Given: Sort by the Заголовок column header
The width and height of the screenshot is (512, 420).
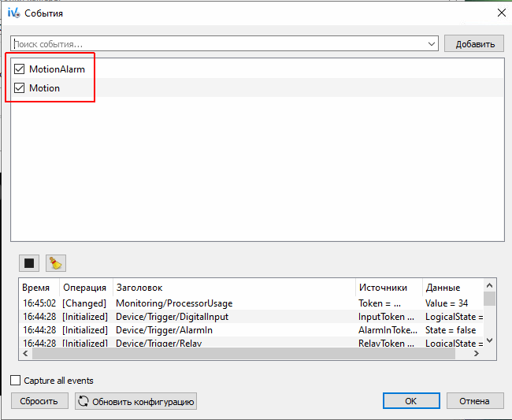Looking at the screenshot, I should 234,288.
